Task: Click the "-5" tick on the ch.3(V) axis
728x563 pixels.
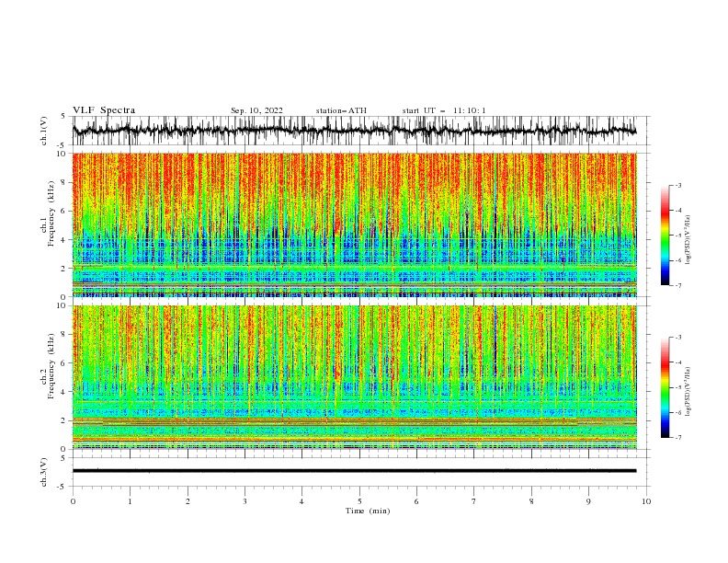Action: (62, 487)
